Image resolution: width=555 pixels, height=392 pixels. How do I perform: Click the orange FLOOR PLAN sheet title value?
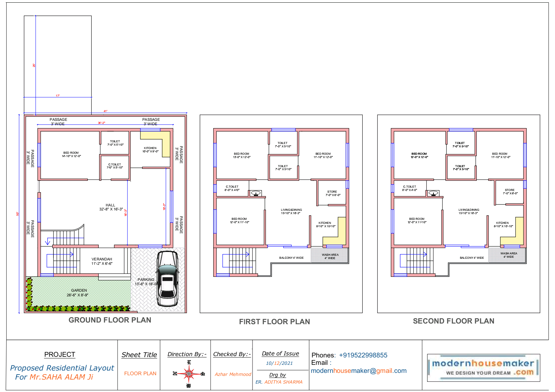[x=140, y=374]
